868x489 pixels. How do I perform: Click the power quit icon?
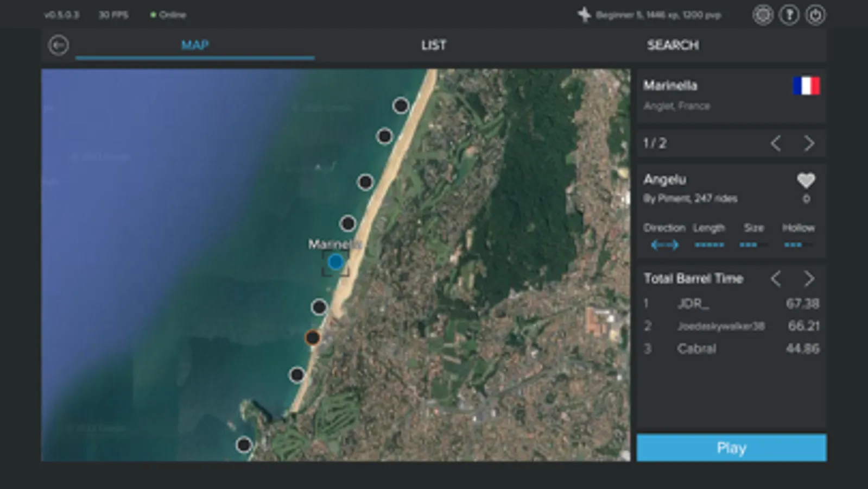point(815,15)
